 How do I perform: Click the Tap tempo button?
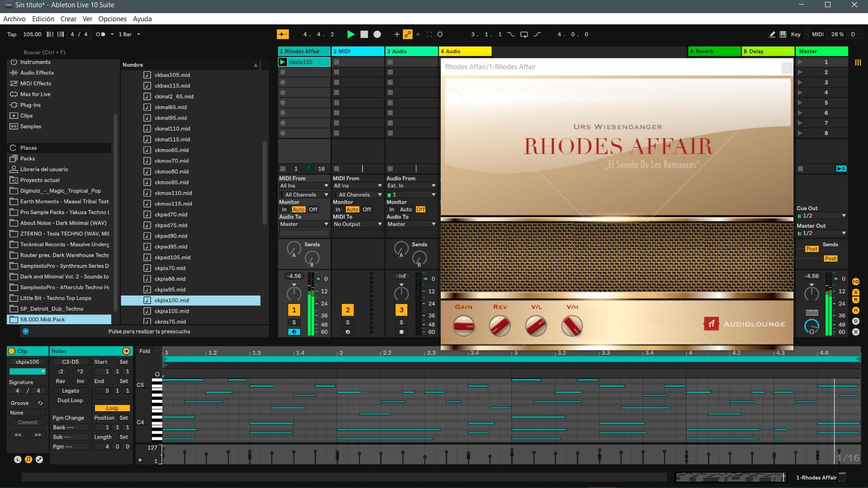tap(12, 34)
